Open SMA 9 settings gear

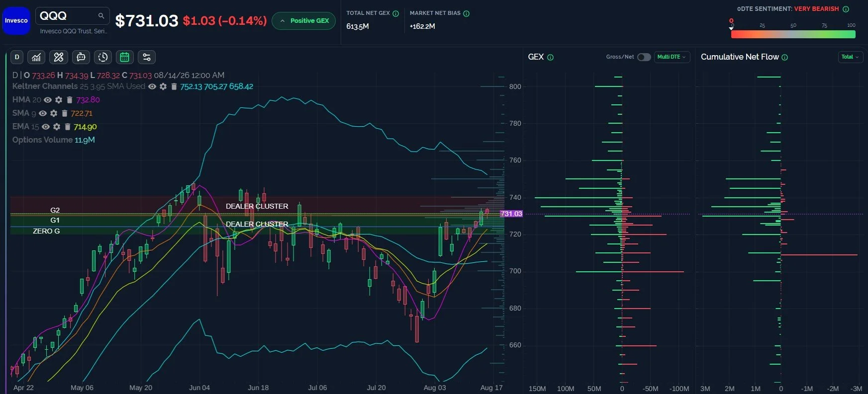coord(54,113)
